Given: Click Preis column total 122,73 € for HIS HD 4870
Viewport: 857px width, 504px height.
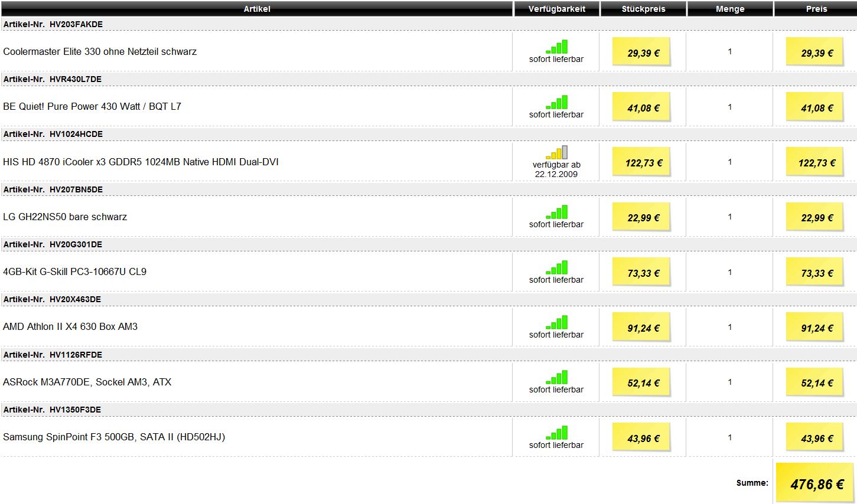Looking at the screenshot, I should click(815, 162).
